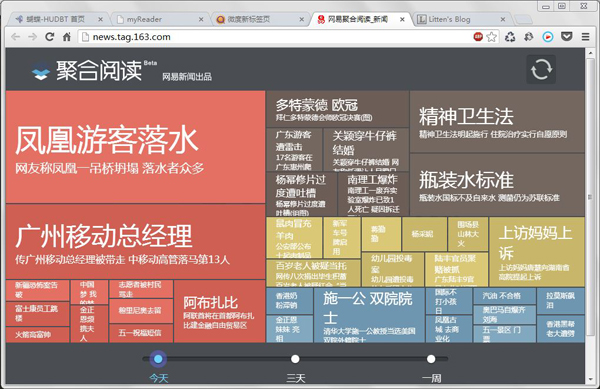This screenshot has width=600, height=389.
Task: Select the 今天 point on the time slider
Action: click(x=158, y=359)
